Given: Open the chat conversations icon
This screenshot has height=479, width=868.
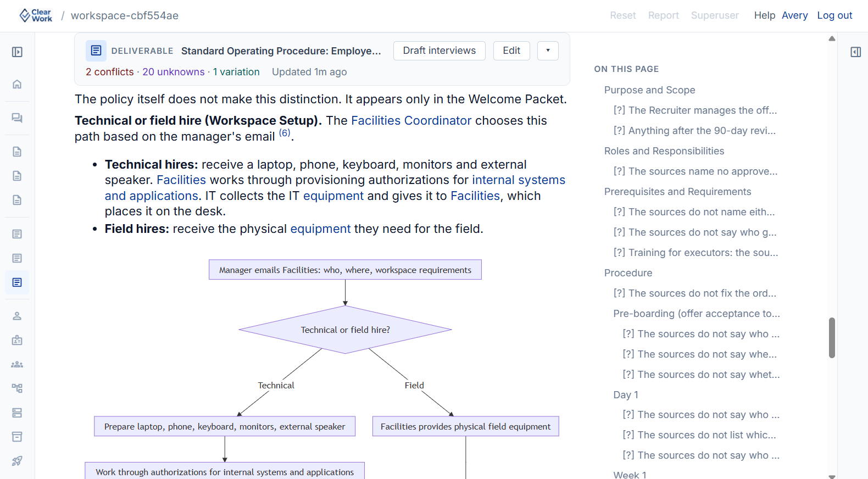Looking at the screenshot, I should [x=17, y=118].
